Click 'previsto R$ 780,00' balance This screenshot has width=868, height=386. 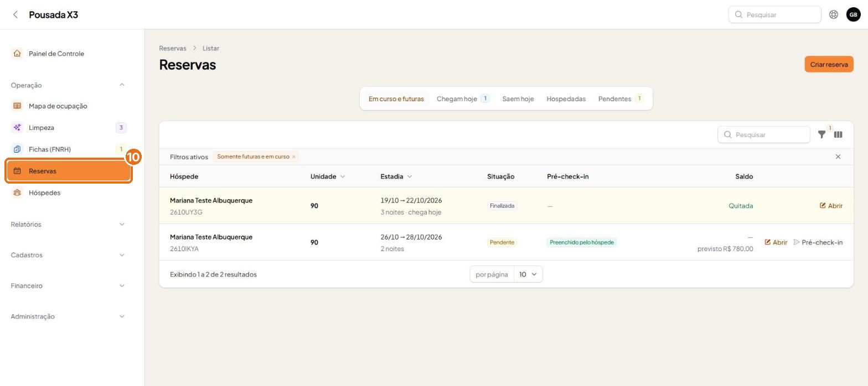725,249
